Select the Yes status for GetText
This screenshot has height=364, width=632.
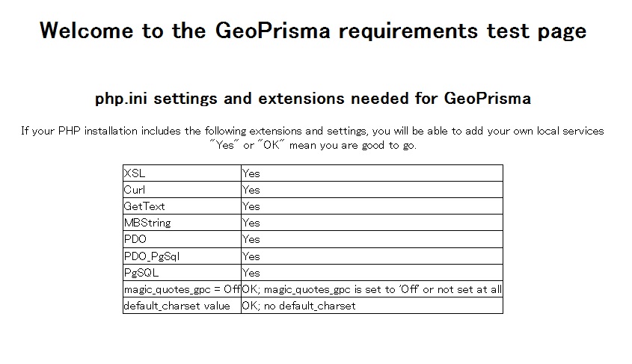click(x=251, y=206)
